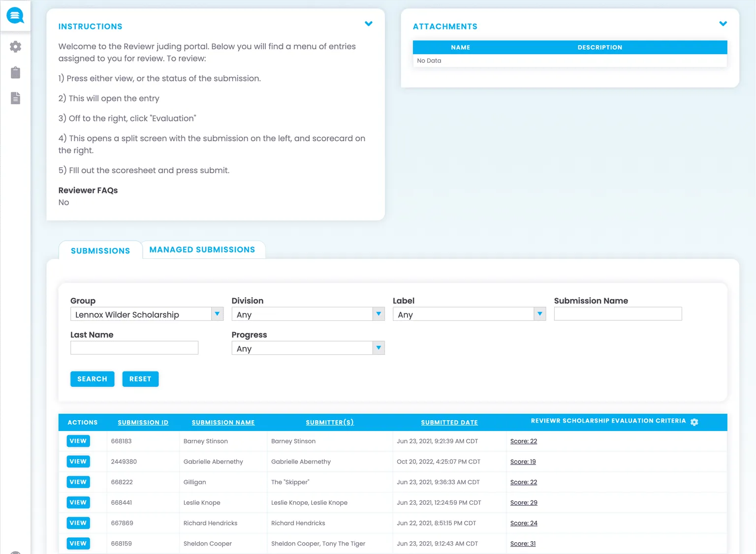756x554 pixels.
Task: Open the Group dropdown showing Lennox Wilder Scholarship
Action: coord(147,314)
